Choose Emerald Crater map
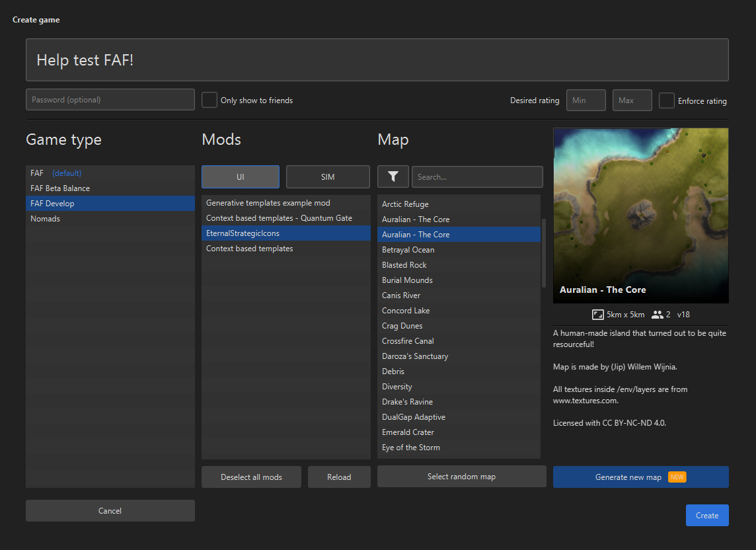 pos(459,432)
